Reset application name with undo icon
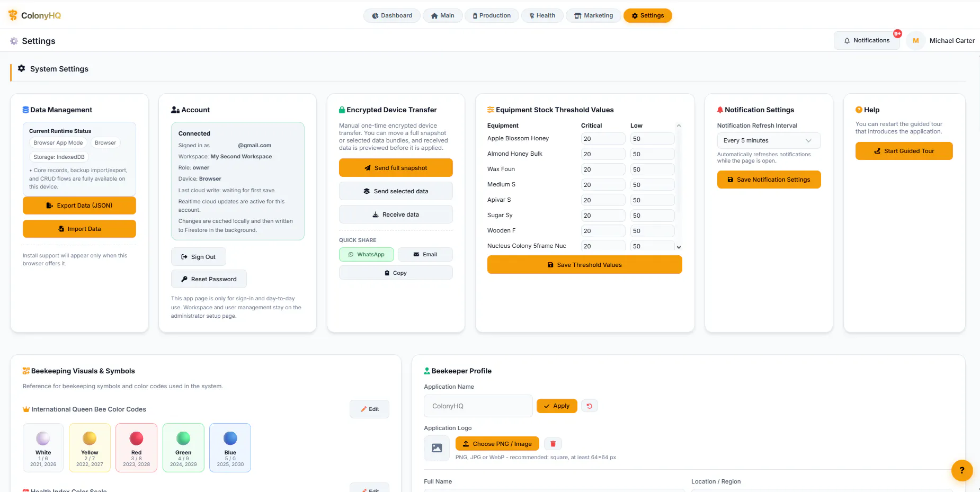Viewport: 980px width, 492px height. [590, 406]
